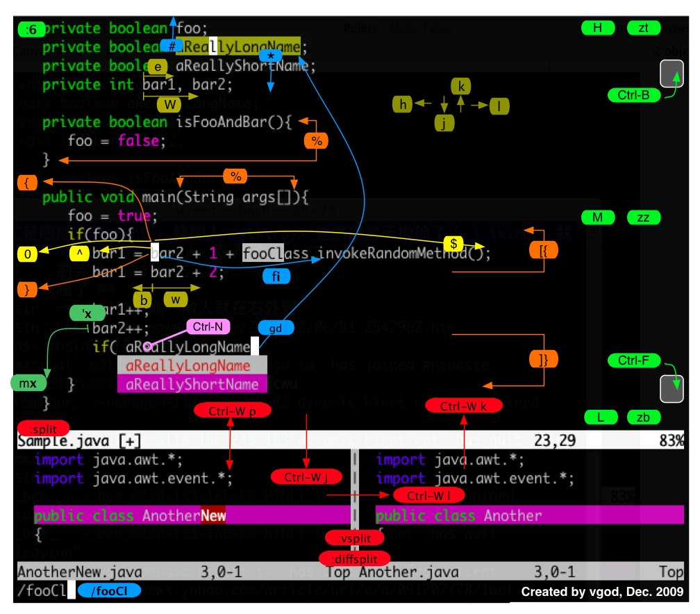The height and width of the screenshot is (614, 700).
Task: Click the orange [{ block-start badge
Action: (544, 251)
